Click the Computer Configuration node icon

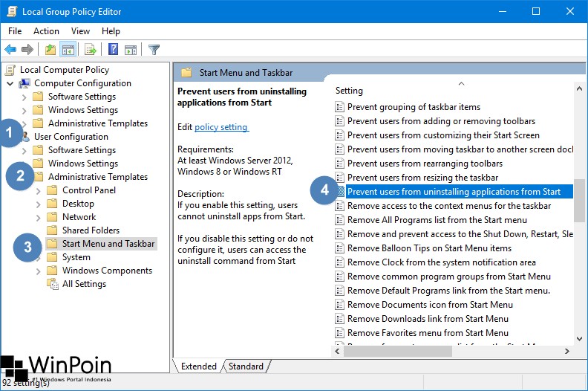click(x=24, y=83)
